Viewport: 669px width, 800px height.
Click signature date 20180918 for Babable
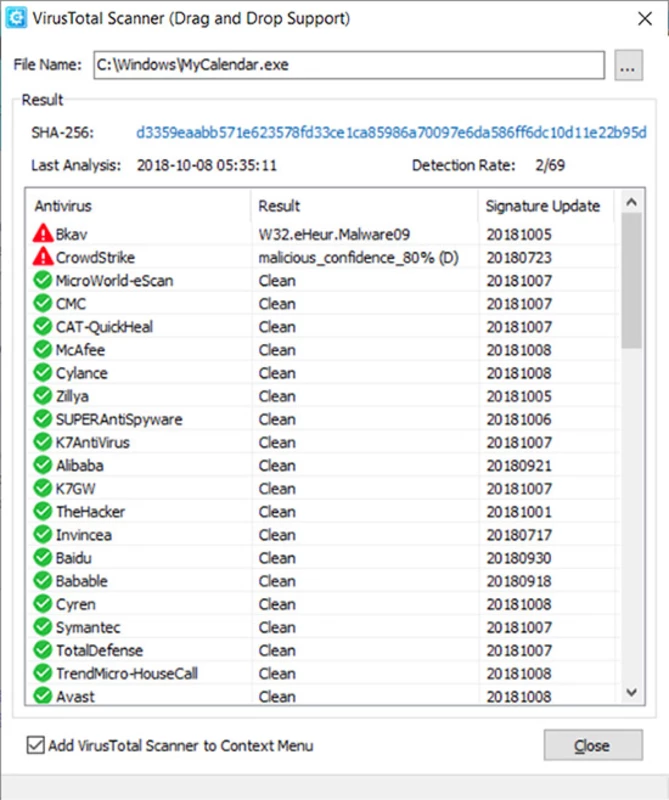coord(519,581)
